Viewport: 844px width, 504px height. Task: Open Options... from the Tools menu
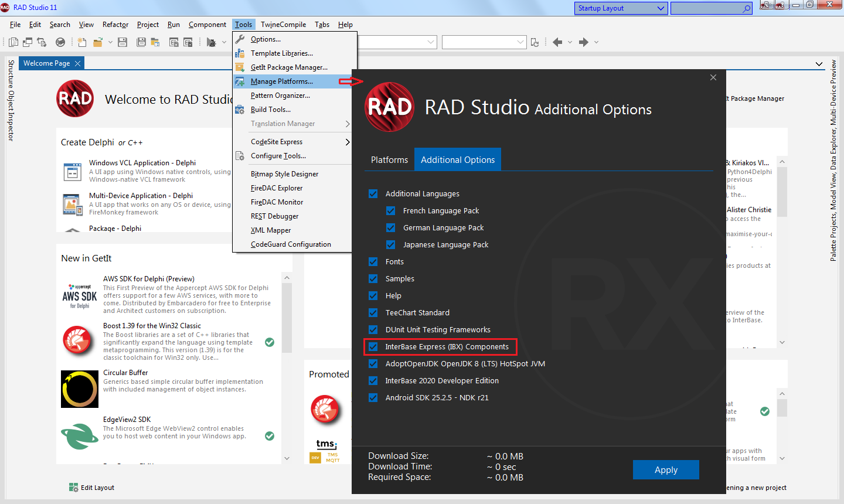292,39
